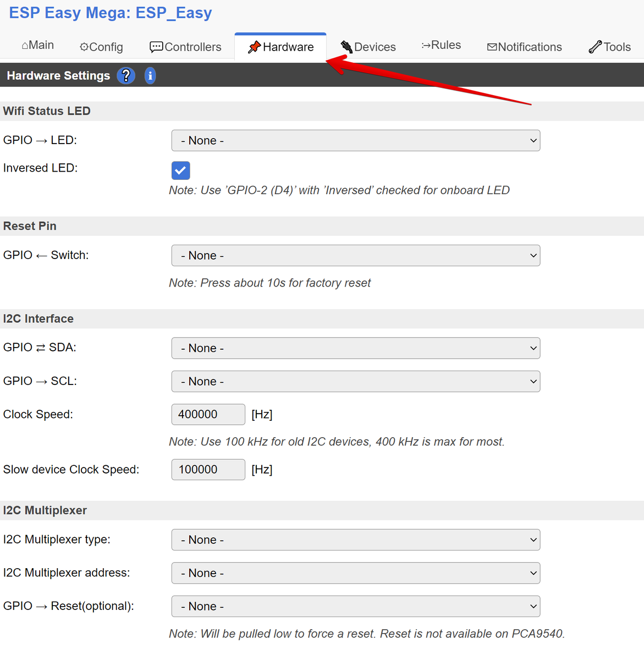This screenshot has height=660, width=644.
Task: Uncheck the Inversed LED checkbox
Action: (180, 170)
